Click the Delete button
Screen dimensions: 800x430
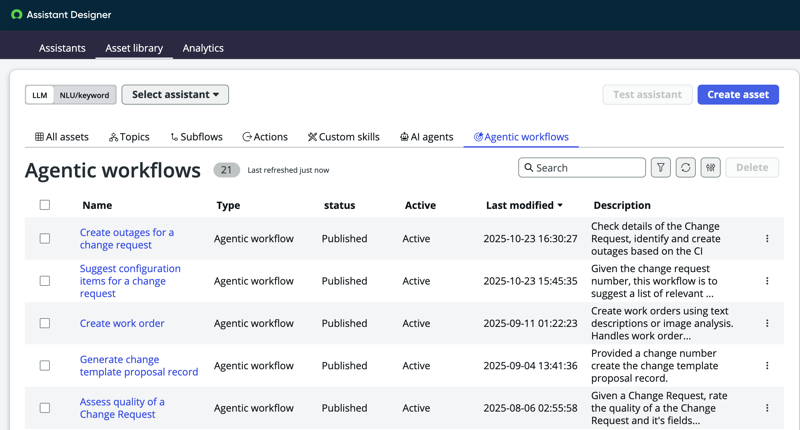tap(752, 167)
